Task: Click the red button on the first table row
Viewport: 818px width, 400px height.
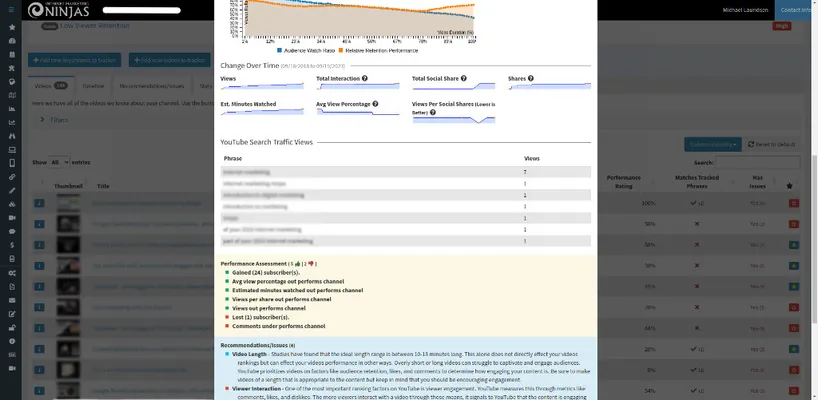Action: tap(793, 204)
